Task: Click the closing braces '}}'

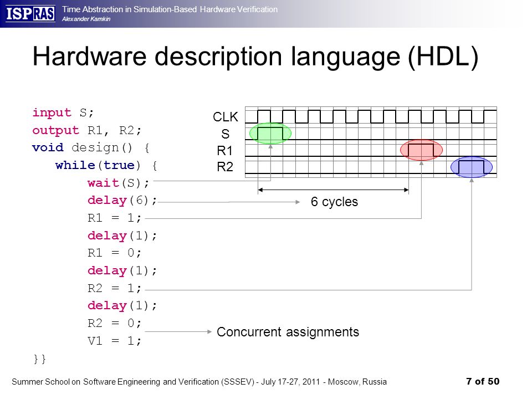Action: coord(40,359)
